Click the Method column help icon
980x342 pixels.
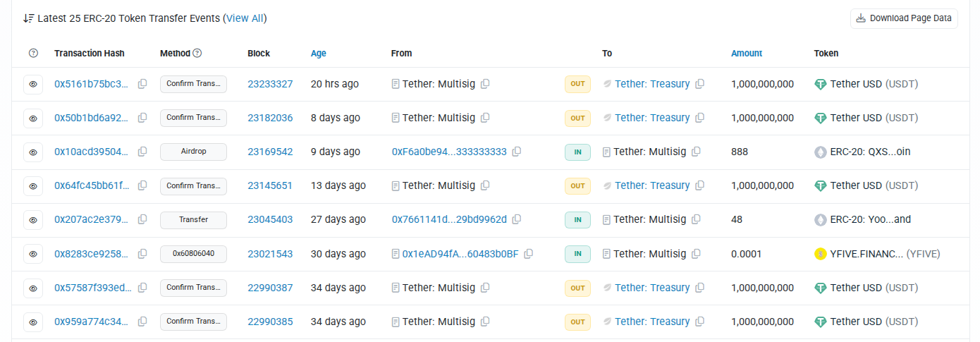(x=197, y=53)
